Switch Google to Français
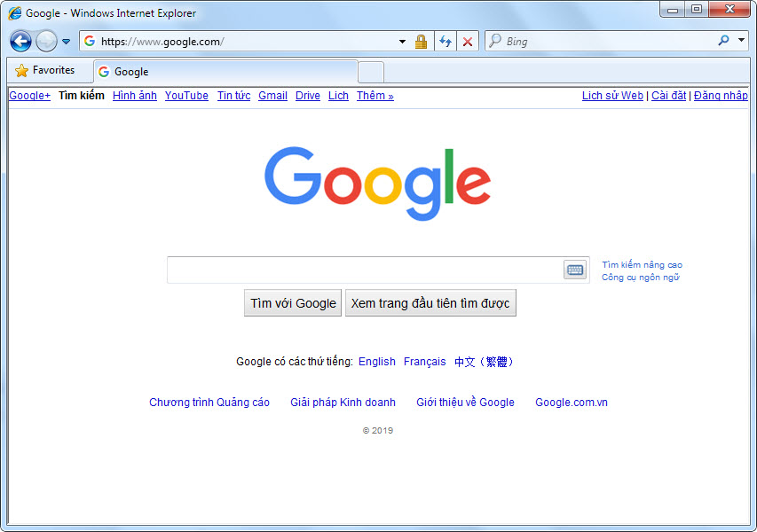The image size is (757, 532). click(424, 361)
